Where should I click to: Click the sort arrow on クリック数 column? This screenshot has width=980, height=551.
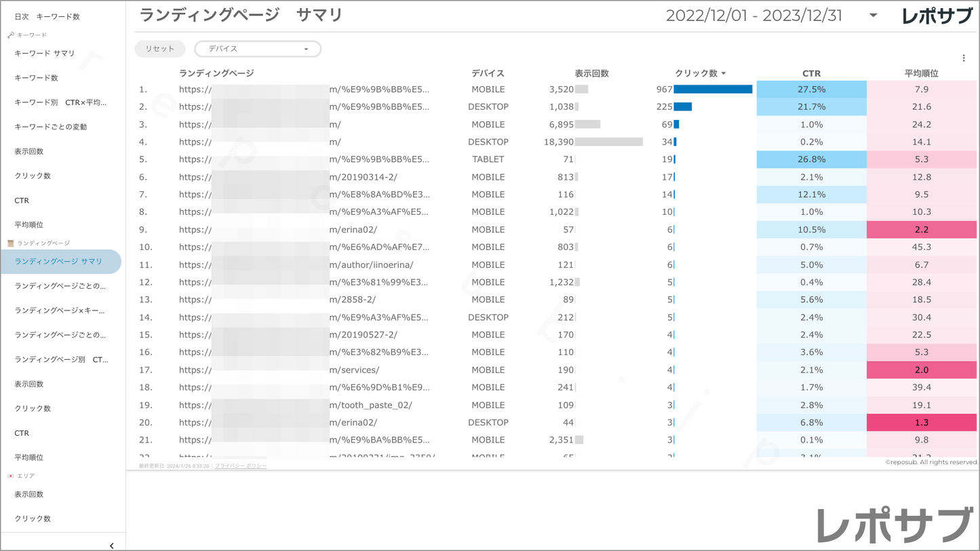coord(724,73)
